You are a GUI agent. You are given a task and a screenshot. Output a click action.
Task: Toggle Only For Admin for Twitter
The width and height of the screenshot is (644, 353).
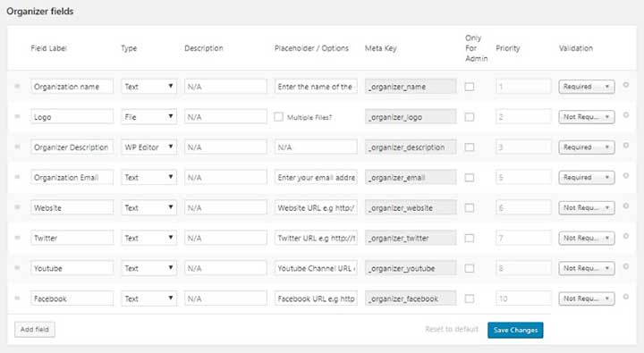pyautogui.click(x=470, y=238)
